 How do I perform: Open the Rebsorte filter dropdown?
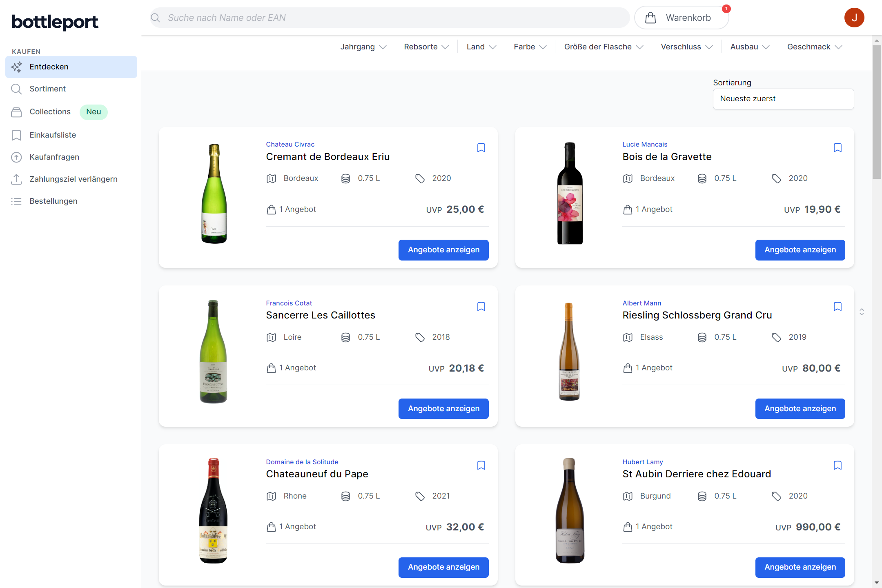426,47
